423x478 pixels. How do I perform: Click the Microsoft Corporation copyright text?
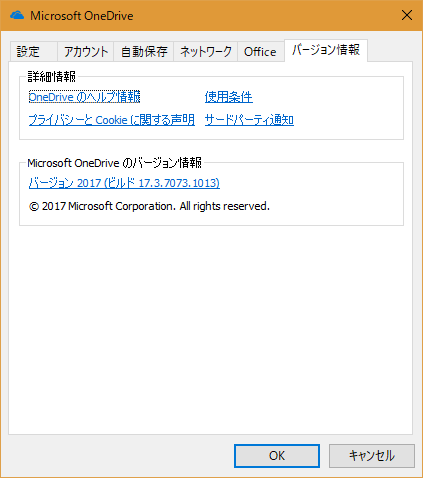click(x=149, y=206)
